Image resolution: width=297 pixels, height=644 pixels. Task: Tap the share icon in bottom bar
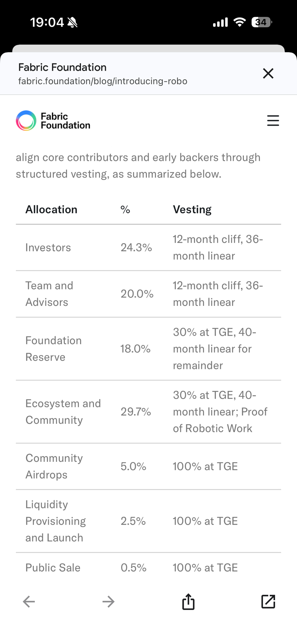pos(188,601)
